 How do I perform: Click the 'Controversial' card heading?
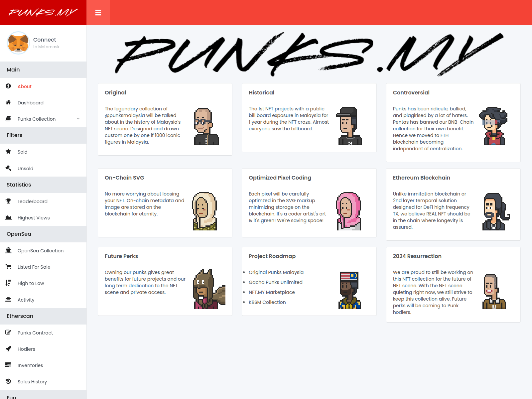(411, 92)
